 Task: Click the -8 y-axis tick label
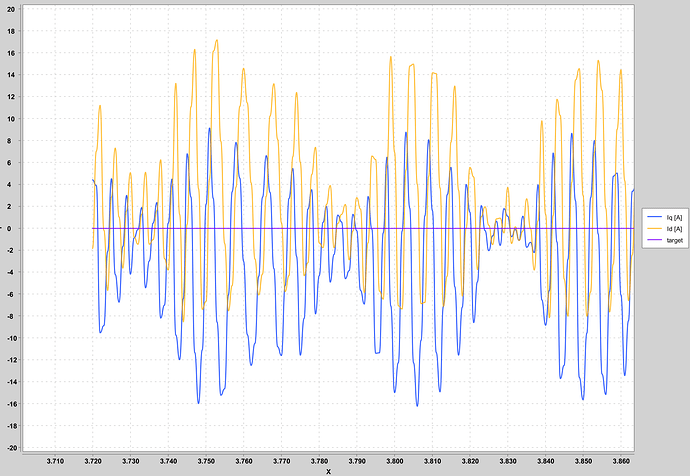click(x=11, y=316)
